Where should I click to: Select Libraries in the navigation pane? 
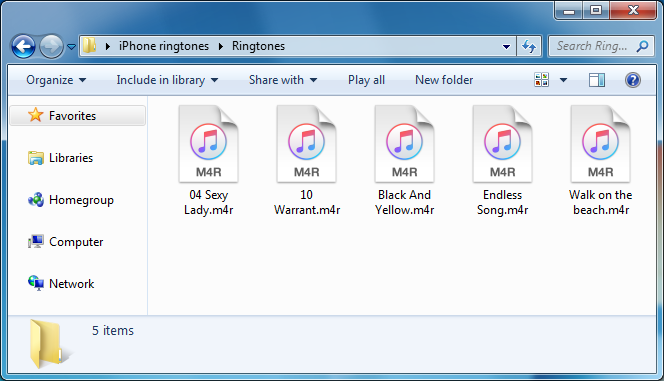(71, 157)
